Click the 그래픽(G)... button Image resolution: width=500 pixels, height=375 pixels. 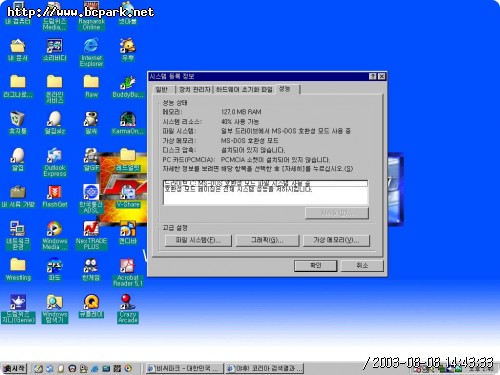point(267,240)
